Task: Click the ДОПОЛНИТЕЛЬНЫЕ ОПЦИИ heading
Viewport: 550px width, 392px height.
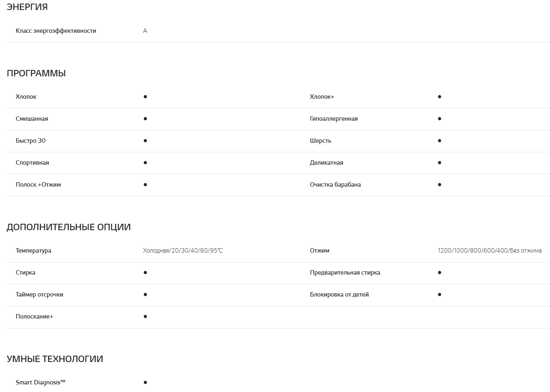Action: (69, 227)
